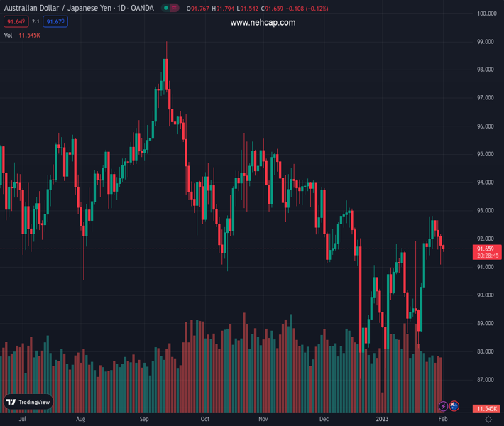This screenshot has width=504, height=426.
Task: Click the purple lightning bolt event icon
Action: (444, 406)
